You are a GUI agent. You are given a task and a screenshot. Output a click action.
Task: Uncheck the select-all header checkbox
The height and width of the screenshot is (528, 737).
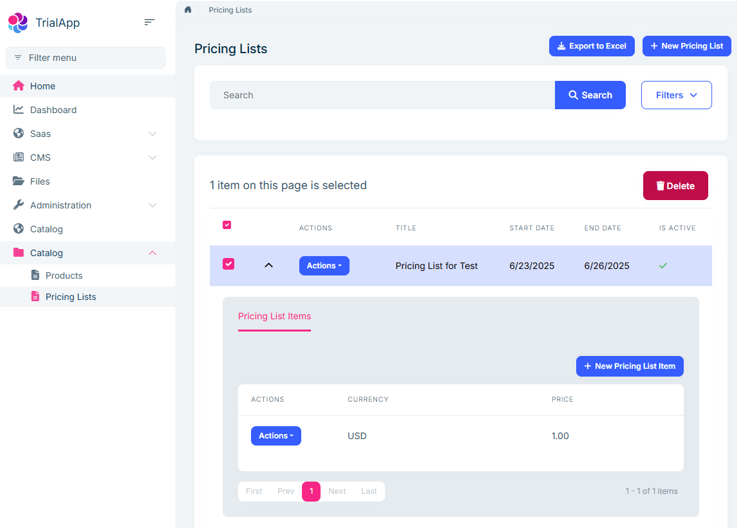click(227, 225)
